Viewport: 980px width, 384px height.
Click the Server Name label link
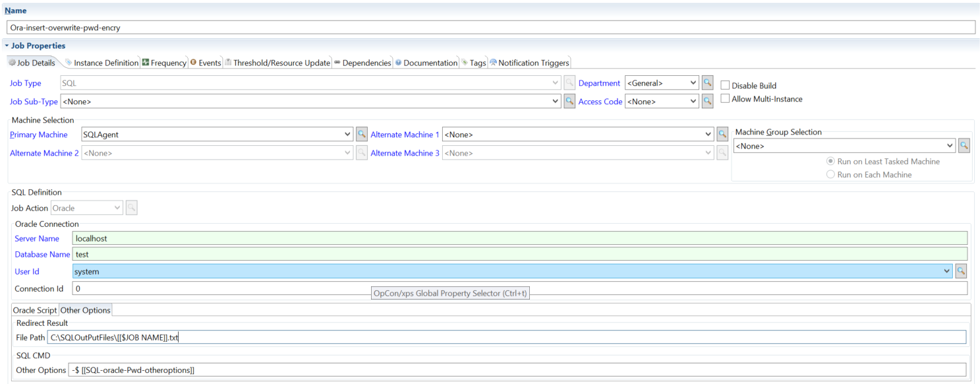[x=37, y=238]
